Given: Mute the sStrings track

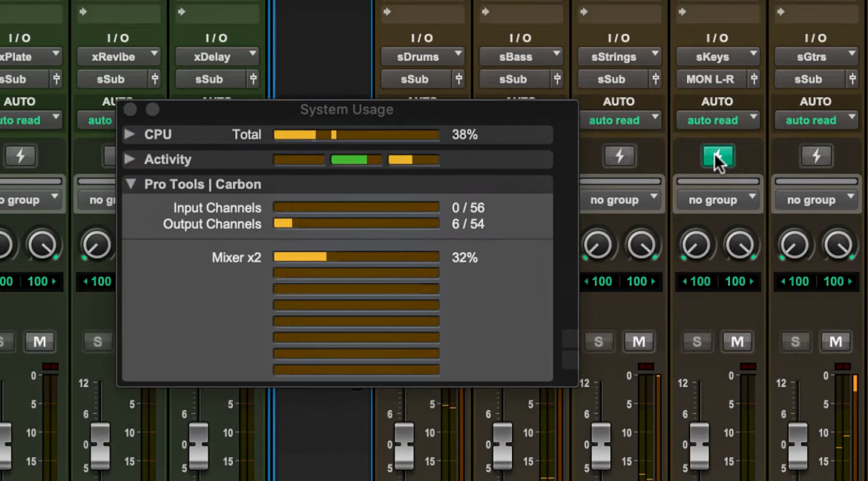Looking at the screenshot, I should tap(639, 342).
